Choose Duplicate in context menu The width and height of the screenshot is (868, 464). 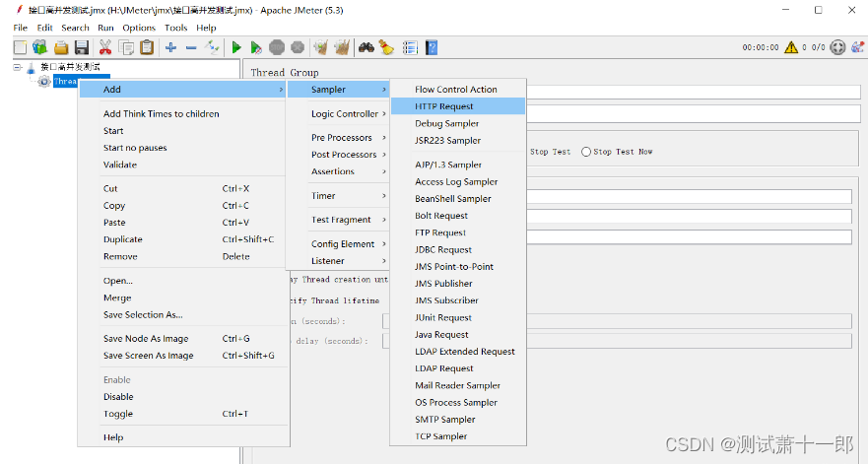[x=182, y=239]
